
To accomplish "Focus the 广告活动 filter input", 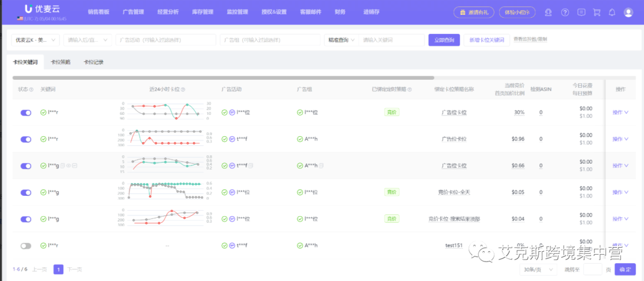I will (x=166, y=40).
